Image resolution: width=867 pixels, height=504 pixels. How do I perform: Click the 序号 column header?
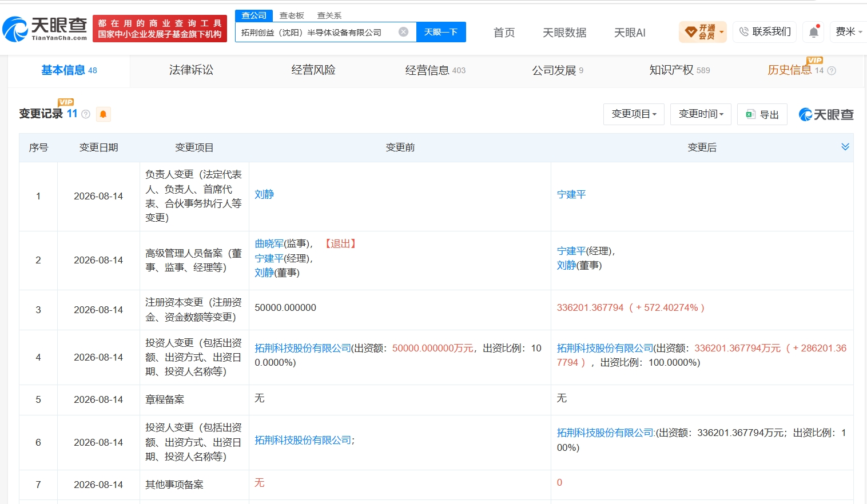point(38,147)
